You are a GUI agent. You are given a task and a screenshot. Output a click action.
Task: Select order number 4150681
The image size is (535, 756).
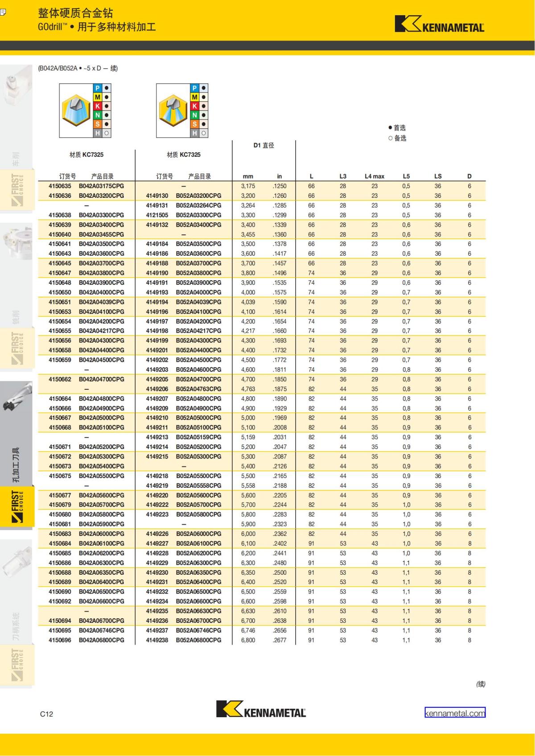pos(60,524)
